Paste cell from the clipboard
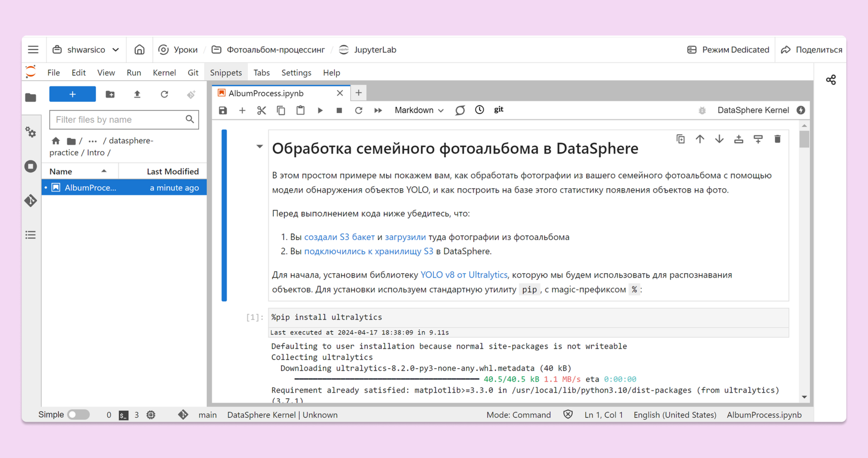This screenshot has width=868, height=458. coord(300,111)
